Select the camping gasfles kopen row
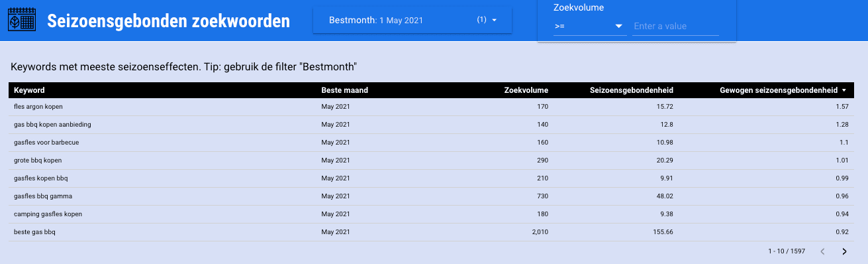 point(434,214)
